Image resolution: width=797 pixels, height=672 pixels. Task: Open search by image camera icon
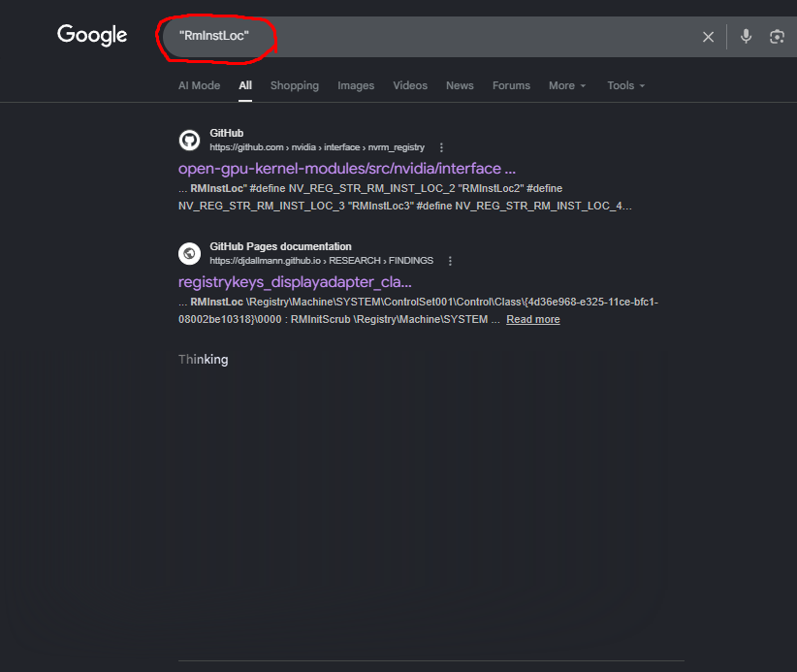click(777, 37)
